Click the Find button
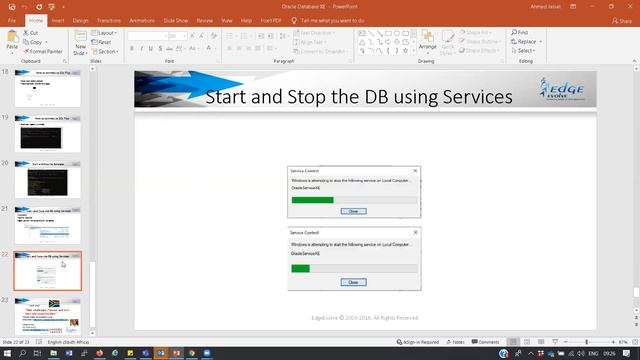The image size is (640, 360). click(x=520, y=32)
